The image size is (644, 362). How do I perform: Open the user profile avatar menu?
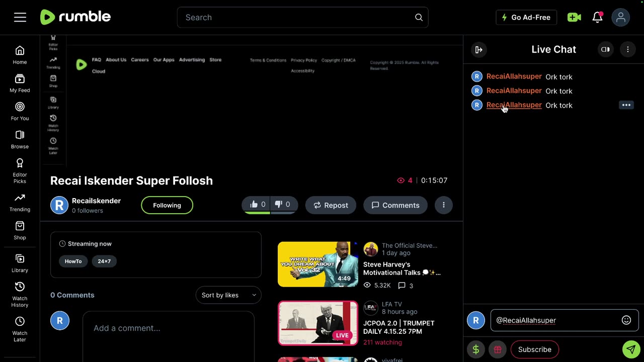tap(621, 18)
